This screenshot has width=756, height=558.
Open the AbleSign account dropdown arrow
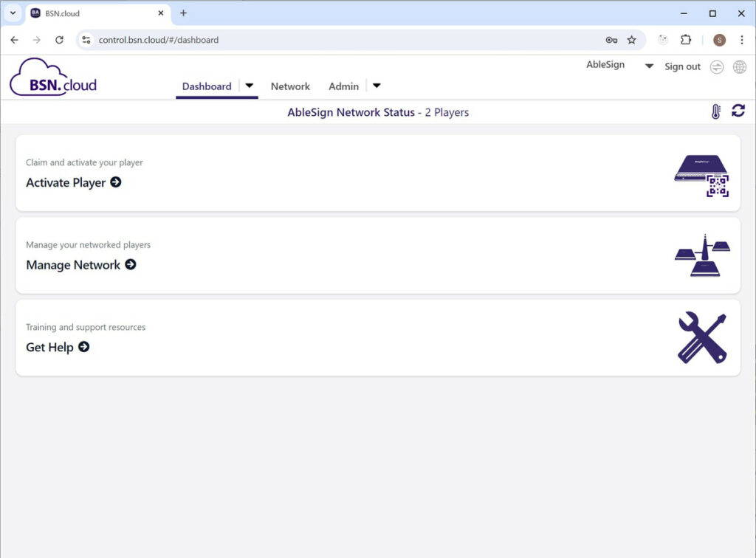648,66
